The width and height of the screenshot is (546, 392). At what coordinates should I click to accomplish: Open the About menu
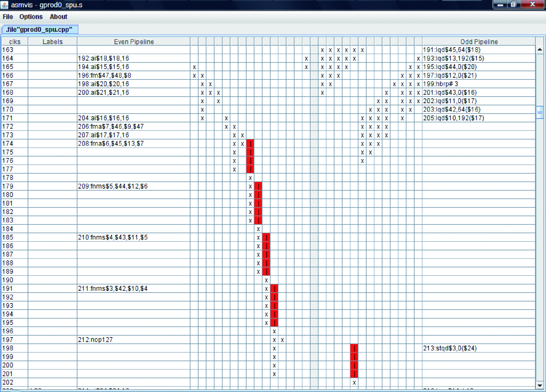(x=58, y=17)
